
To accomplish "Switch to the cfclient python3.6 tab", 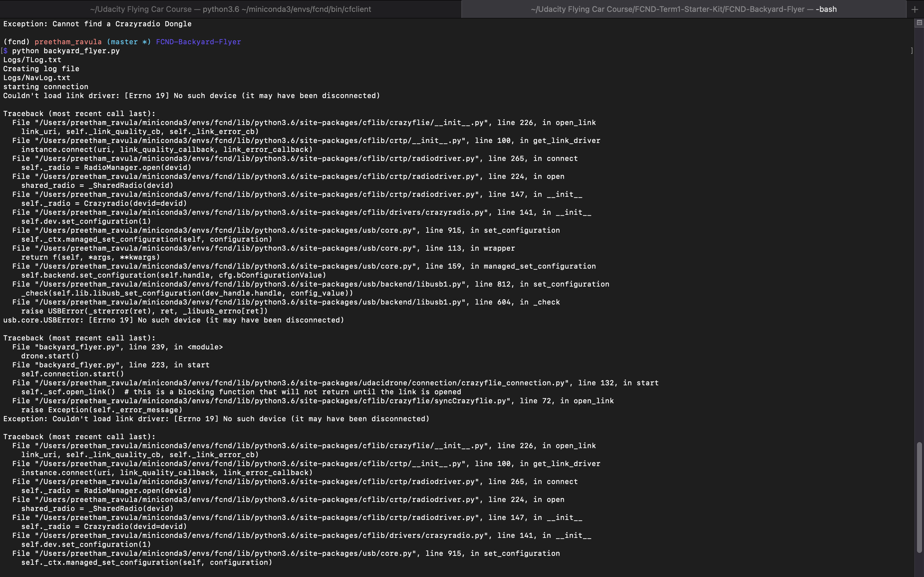I will 230,9.
